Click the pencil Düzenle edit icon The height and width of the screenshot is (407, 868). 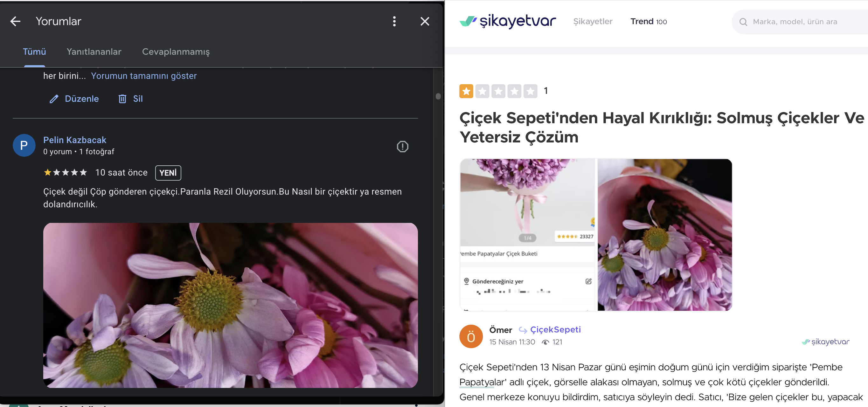54,99
